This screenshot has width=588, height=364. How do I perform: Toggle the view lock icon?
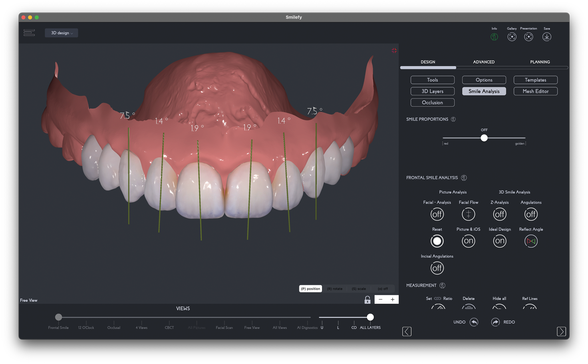(x=367, y=300)
